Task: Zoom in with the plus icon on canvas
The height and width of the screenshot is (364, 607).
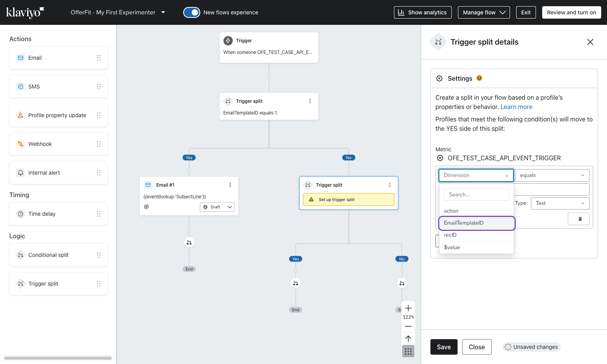Action: tap(408, 308)
